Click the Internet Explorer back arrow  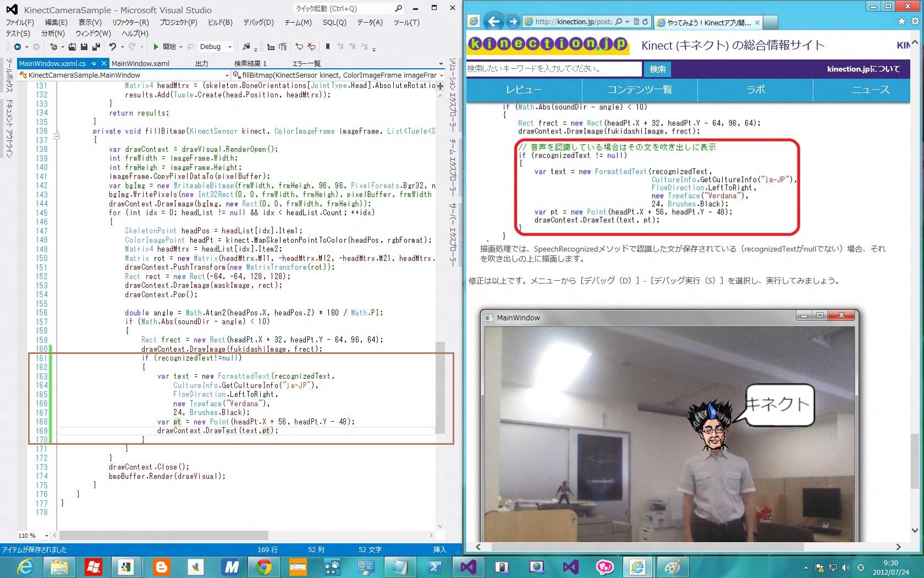coord(494,21)
